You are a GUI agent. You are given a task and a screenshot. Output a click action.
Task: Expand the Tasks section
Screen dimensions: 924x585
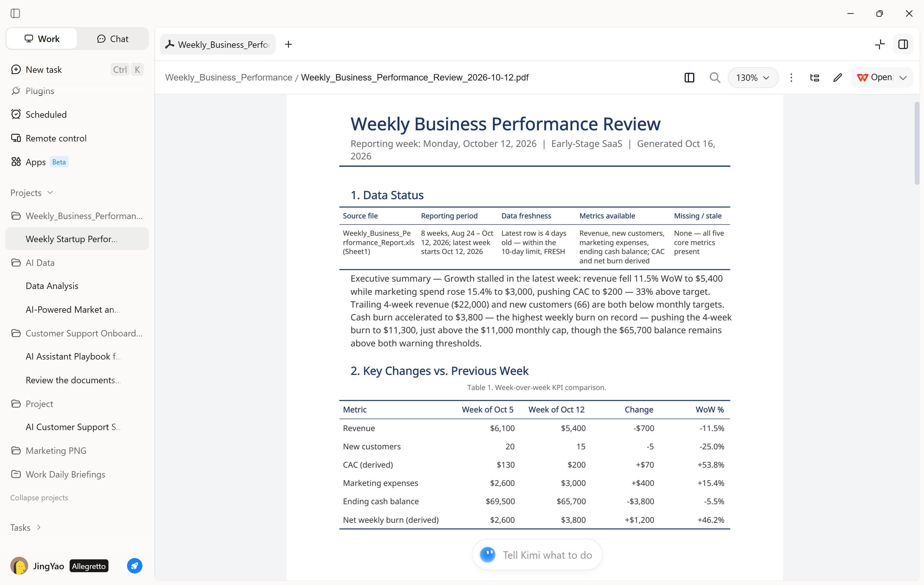(x=26, y=528)
